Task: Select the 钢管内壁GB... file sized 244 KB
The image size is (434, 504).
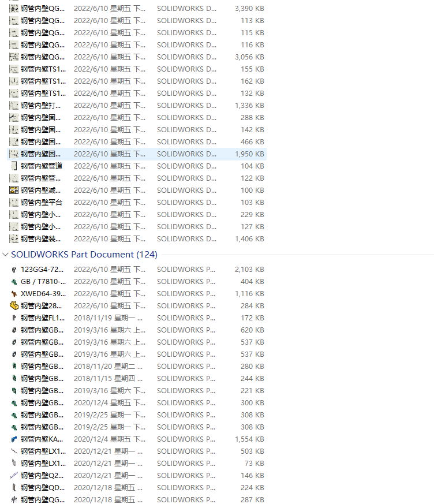Action: pos(42,379)
